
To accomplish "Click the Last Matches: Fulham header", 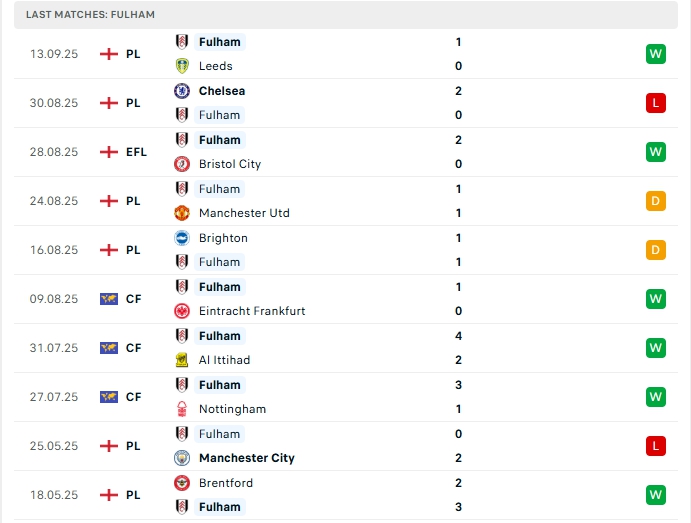I will click(91, 15).
